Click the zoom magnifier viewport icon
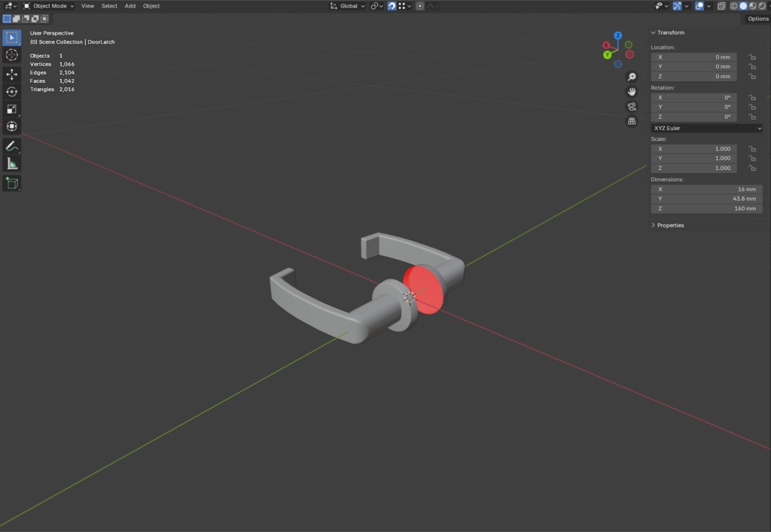 [x=632, y=77]
